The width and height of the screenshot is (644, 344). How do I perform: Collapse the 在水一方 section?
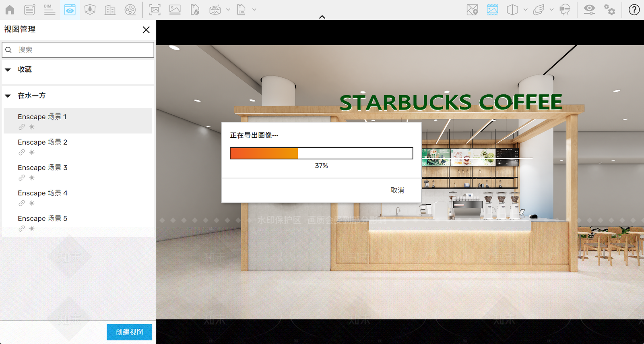(8, 96)
